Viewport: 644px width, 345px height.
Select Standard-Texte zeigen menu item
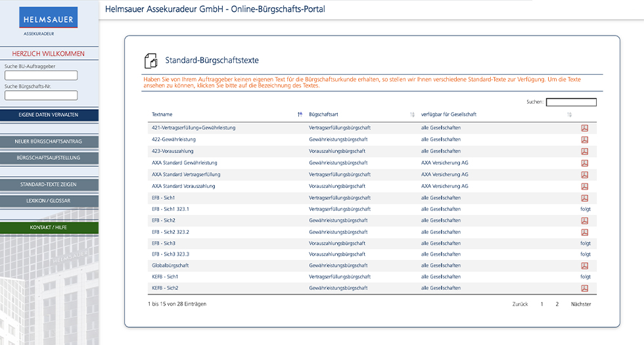click(49, 185)
